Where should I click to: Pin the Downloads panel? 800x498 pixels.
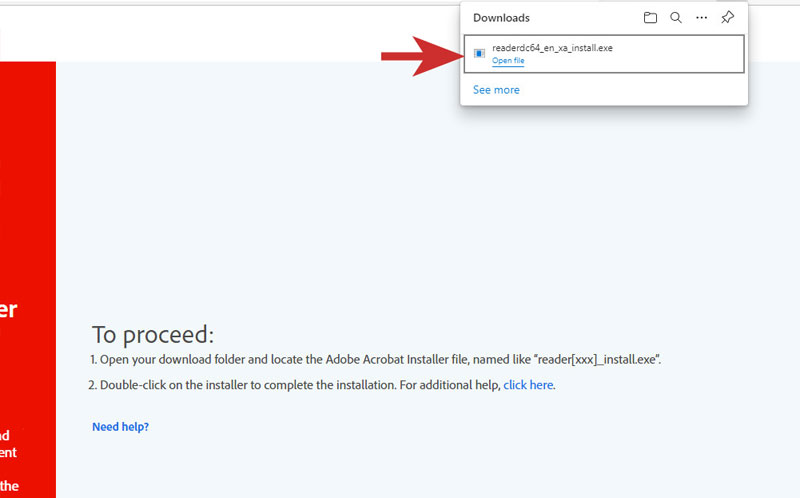pos(728,18)
